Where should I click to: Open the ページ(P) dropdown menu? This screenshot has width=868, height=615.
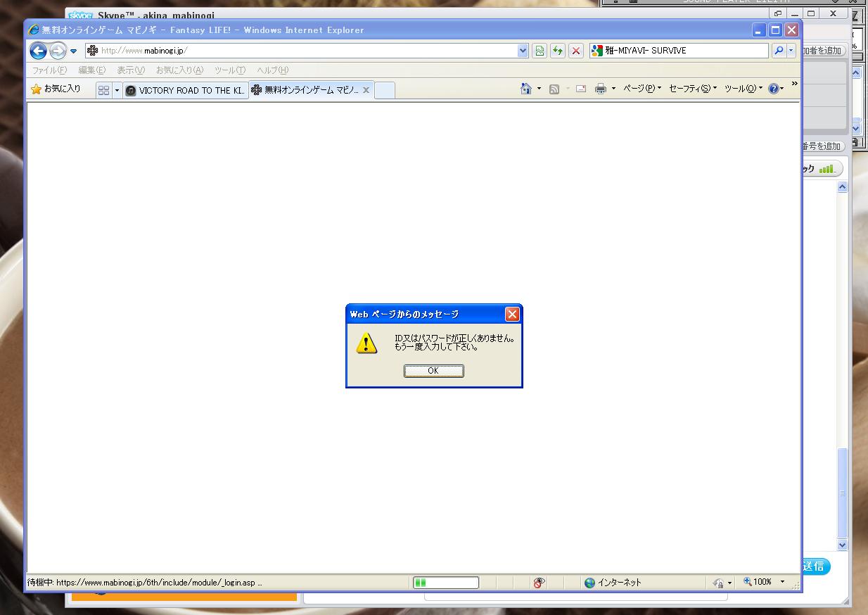tap(642, 89)
